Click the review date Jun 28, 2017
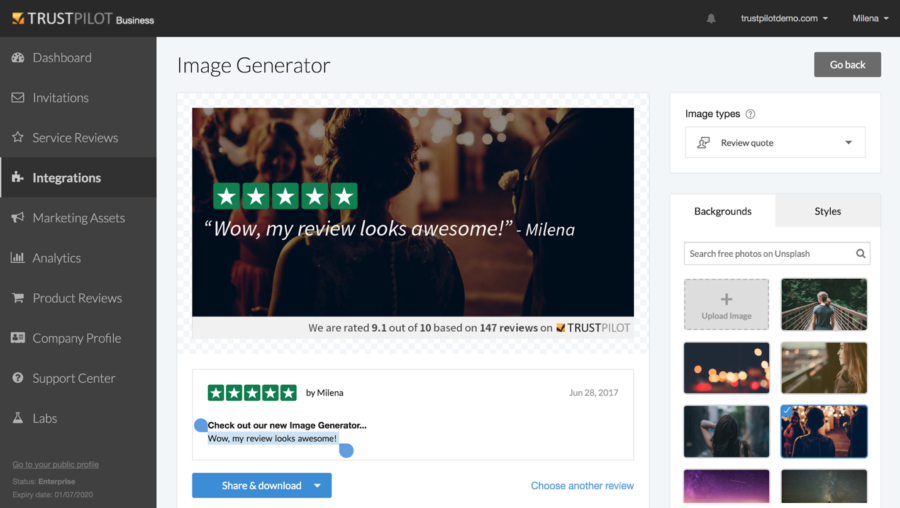The image size is (900, 508). (x=593, y=393)
